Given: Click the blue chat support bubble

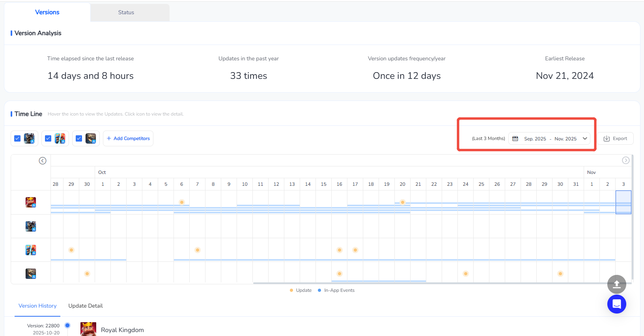Looking at the screenshot, I should (616, 304).
